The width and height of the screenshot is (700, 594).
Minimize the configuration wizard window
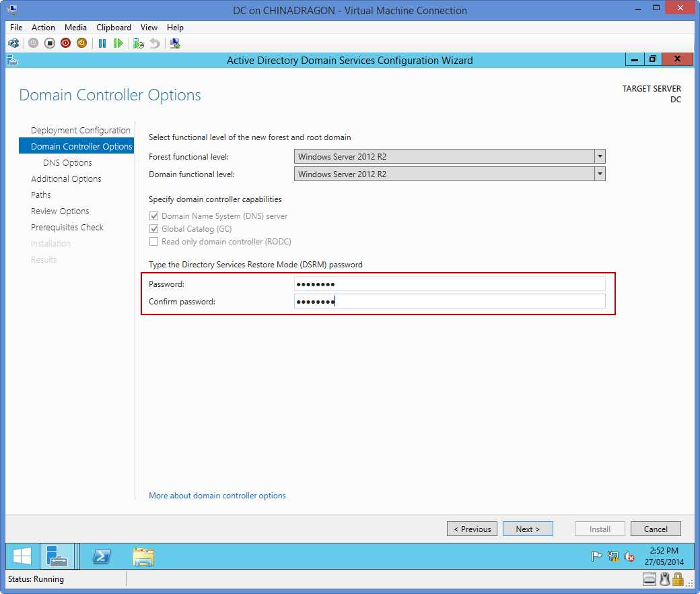pyautogui.click(x=634, y=59)
